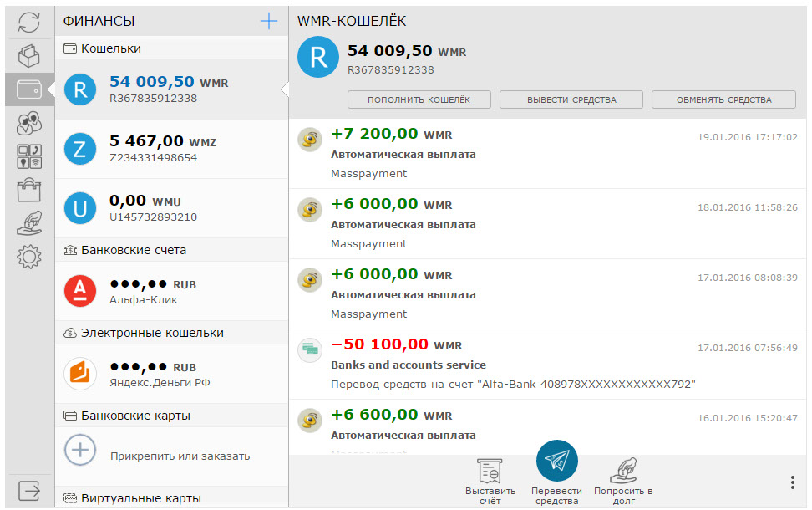
Task: Click Пополнить кошелёк button
Action: [419, 99]
